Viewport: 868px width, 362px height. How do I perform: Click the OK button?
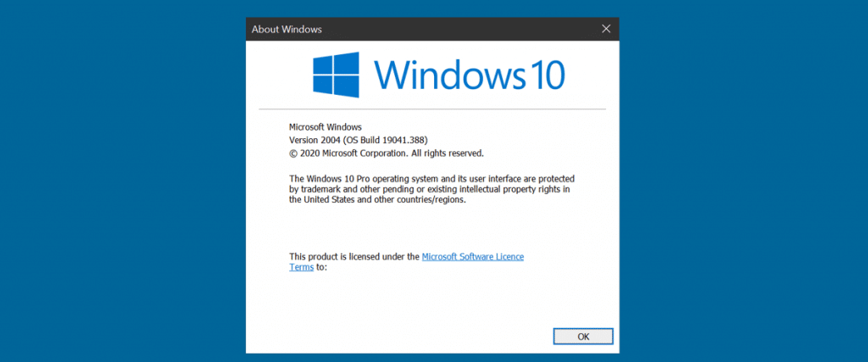[583, 336]
